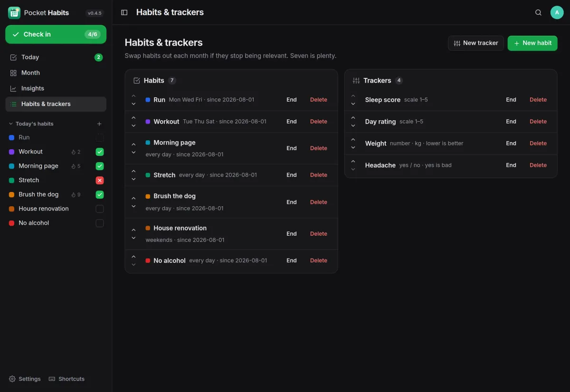570x392 pixels.
Task: Go to the Month view
Action: (56, 73)
